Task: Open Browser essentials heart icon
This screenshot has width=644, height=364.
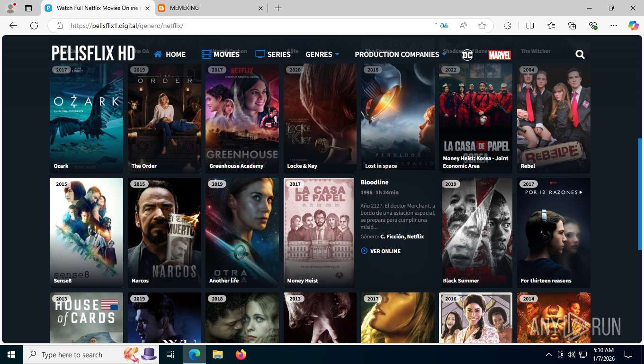Action: pos(593,26)
